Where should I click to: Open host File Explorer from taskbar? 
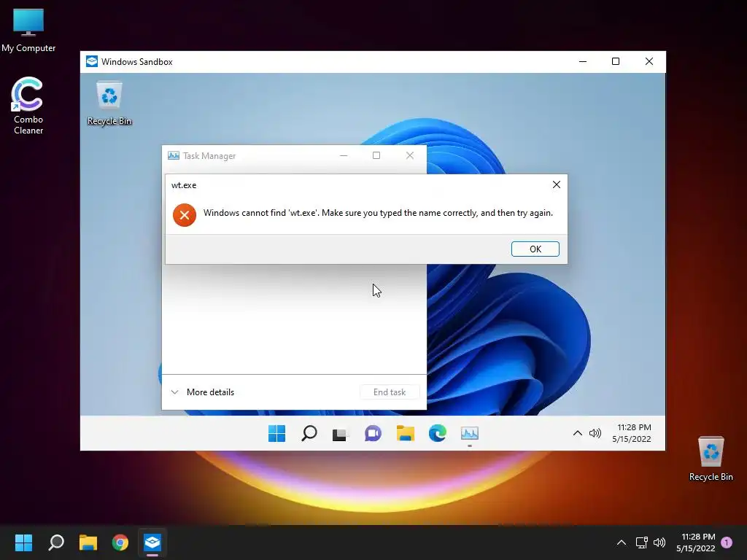tap(88, 542)
